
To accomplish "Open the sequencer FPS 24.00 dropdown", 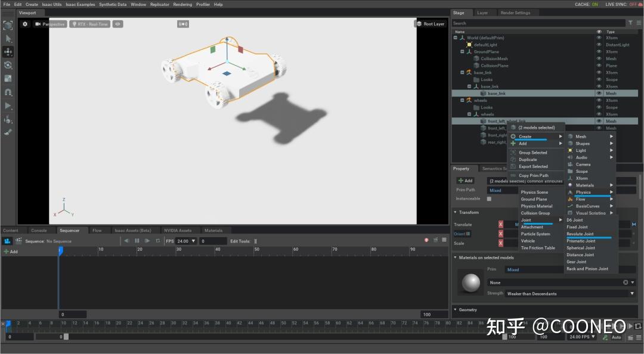I will pyautogui.click(x=187, y=241).
